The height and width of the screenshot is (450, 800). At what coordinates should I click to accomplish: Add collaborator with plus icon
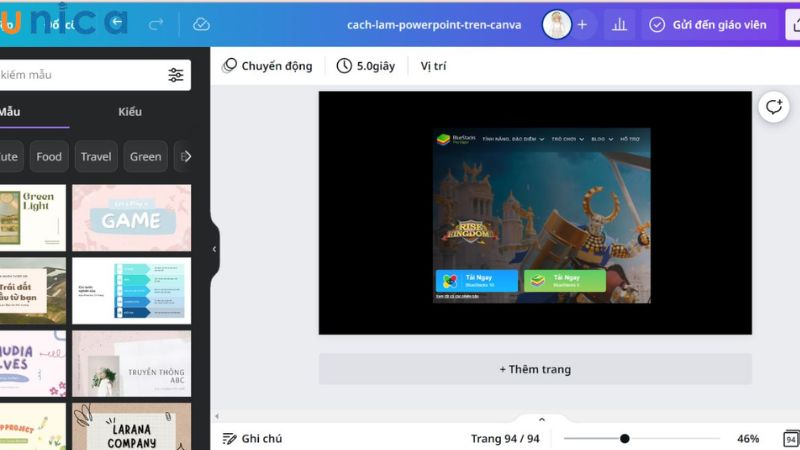[x=582, y=24]
